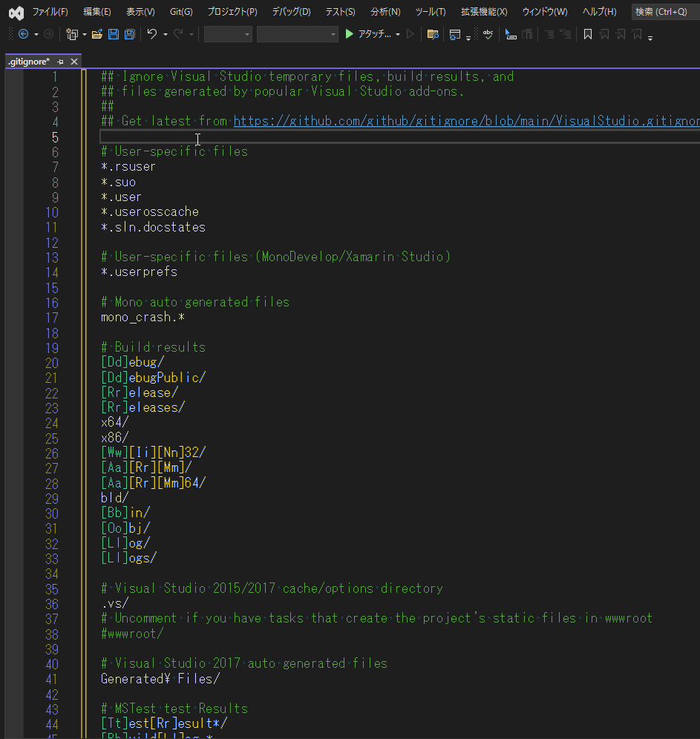Toggle the abc spell checker icon
Image resolution: width=700 pixels, height=739 pixels.
488,34
